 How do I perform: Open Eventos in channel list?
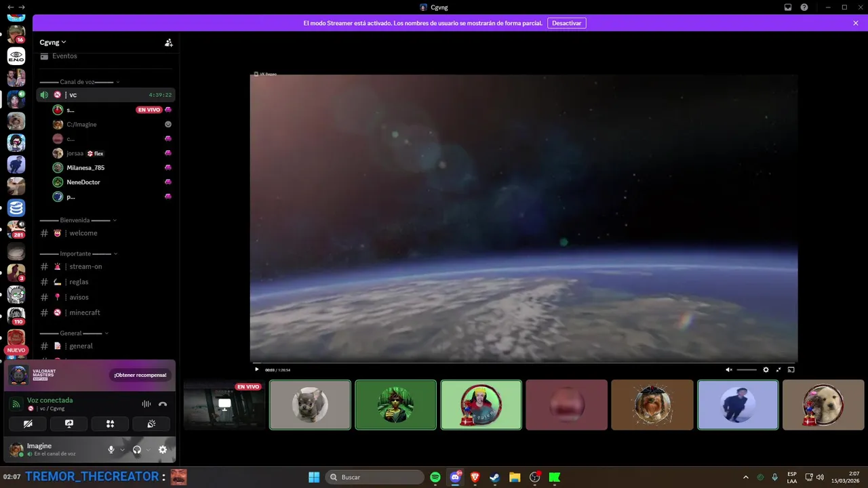(x=65, y=56)
